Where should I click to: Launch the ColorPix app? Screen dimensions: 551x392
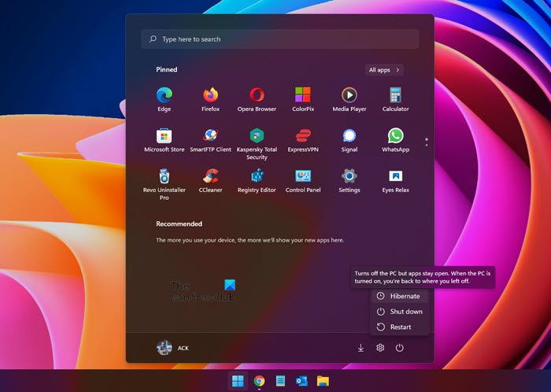click(x=303, y=99)
